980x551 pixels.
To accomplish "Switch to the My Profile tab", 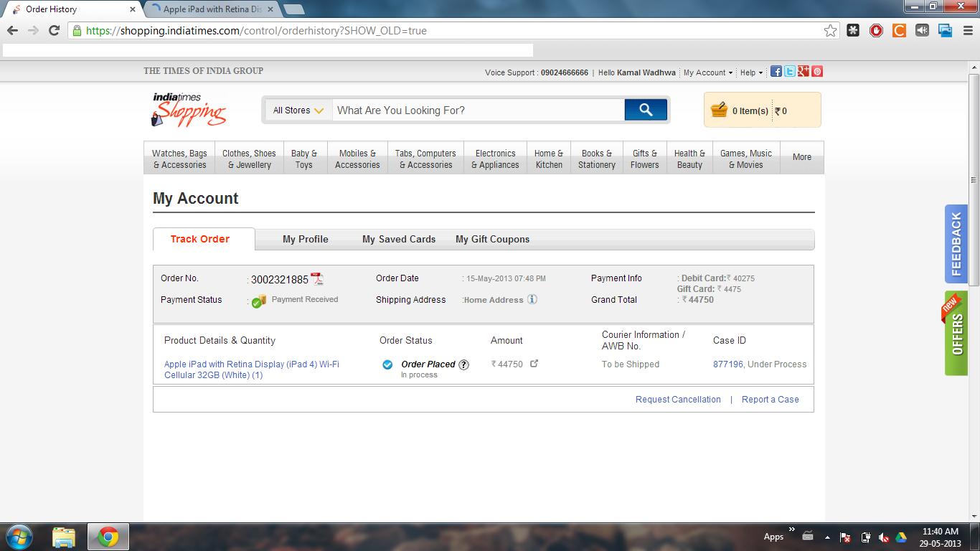I will (x=305, y=240).
